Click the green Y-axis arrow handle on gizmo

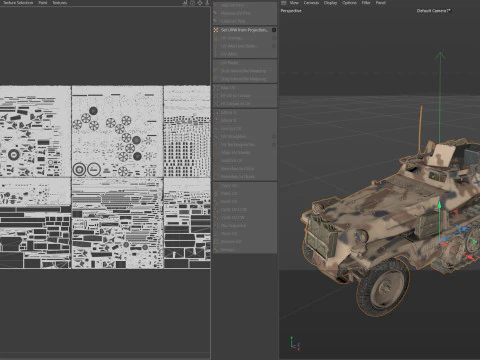coord(439,205)
